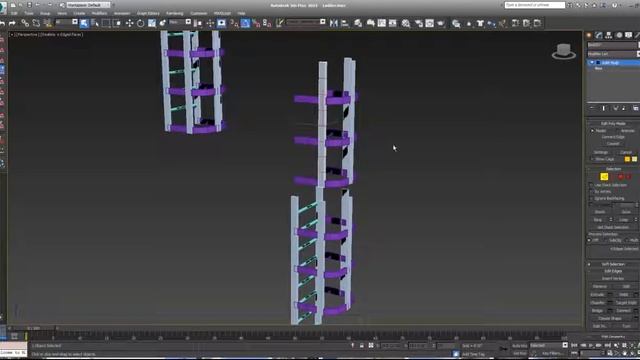Switch to the Hierarchy command panel tab

[x=609, y=36]
